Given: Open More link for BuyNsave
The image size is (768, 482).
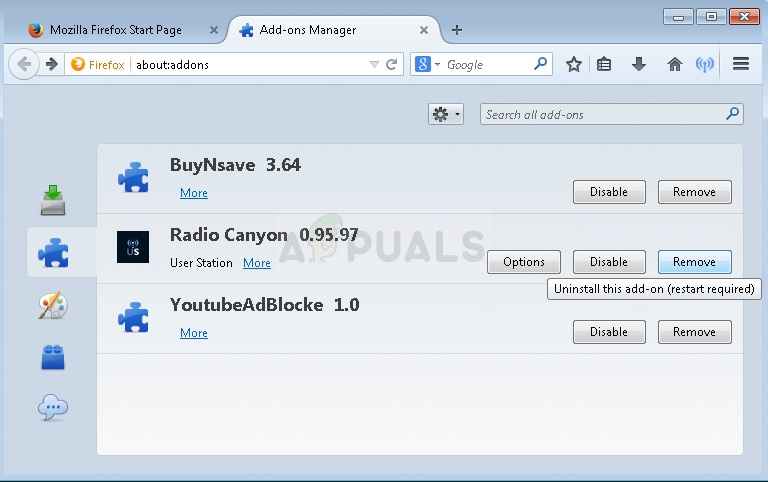Looking at the screenshot, I should (x=194, y=193).
